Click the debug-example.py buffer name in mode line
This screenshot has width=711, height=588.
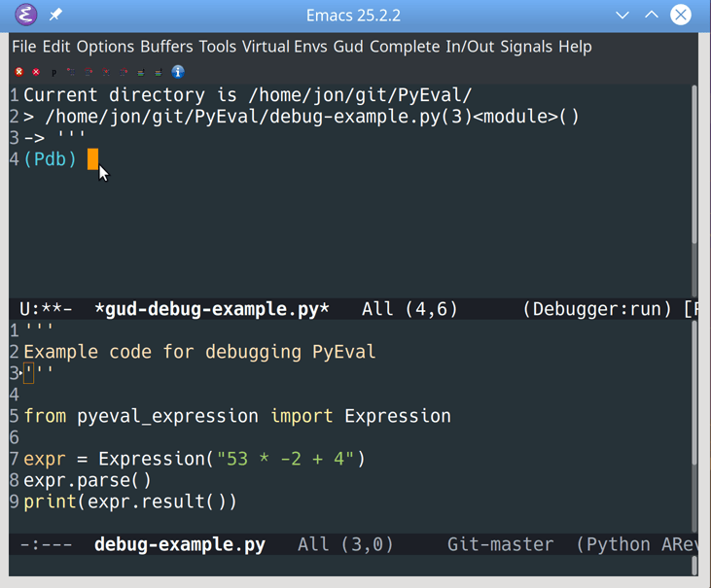(x=180, y=544)
